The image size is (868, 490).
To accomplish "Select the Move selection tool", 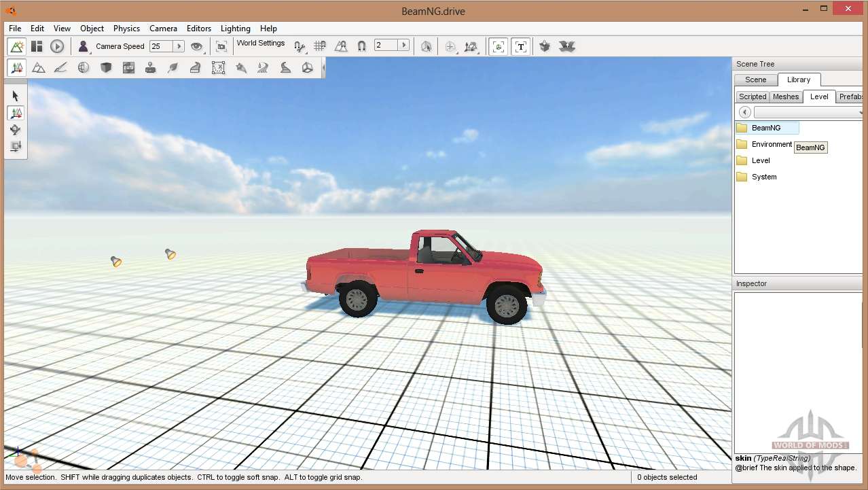I will pos(16,113).
